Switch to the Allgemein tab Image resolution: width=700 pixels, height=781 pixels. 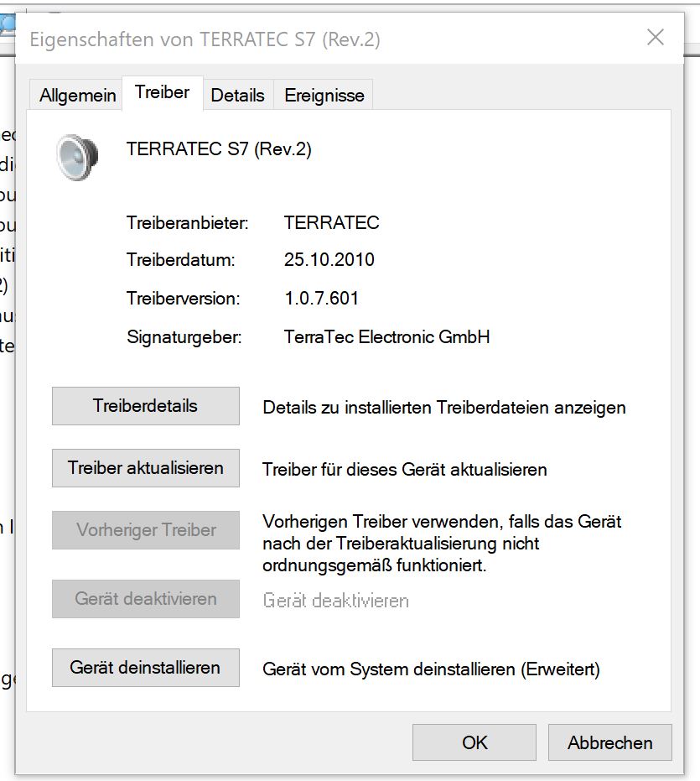77,96
